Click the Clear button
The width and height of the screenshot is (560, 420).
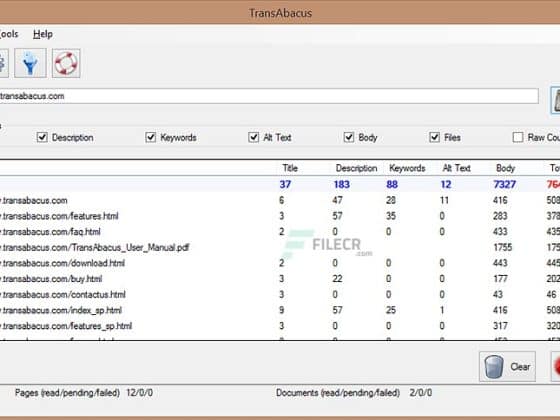508,366
